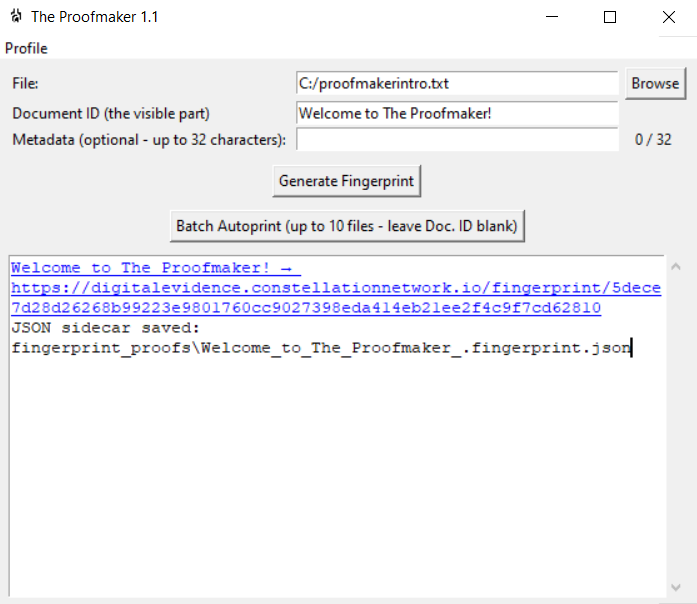This screenshot has width=697, height=604.
Task: Click into the Document ID field
Action: coord(457,113)
